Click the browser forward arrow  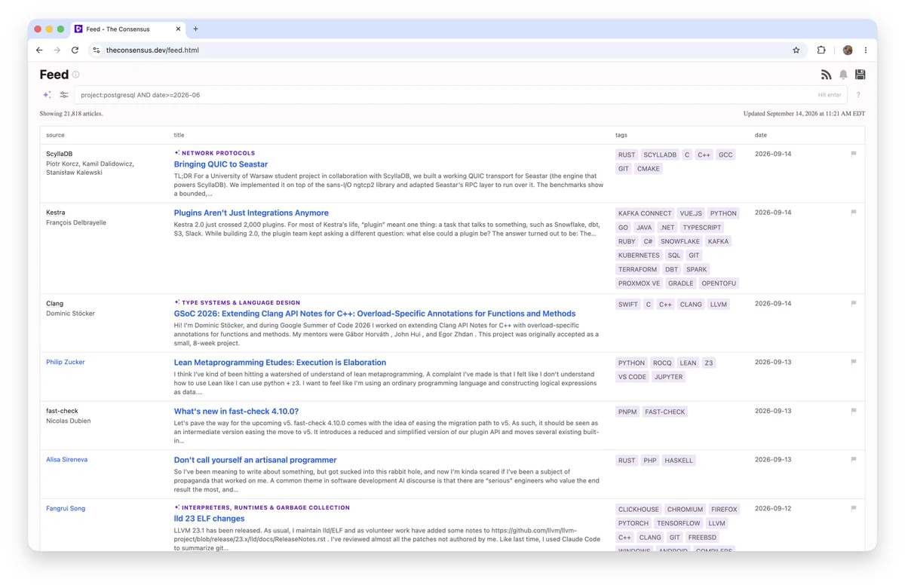click(57, 51)
